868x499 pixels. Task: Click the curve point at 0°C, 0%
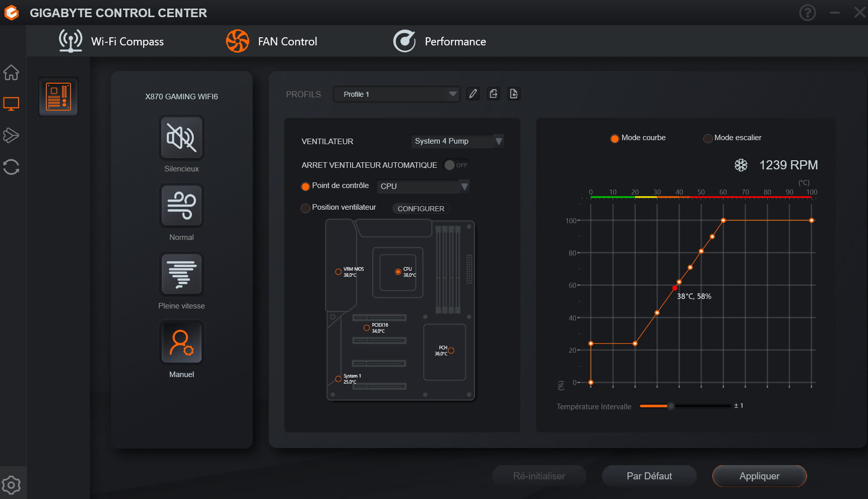click(x=591, y=383)
